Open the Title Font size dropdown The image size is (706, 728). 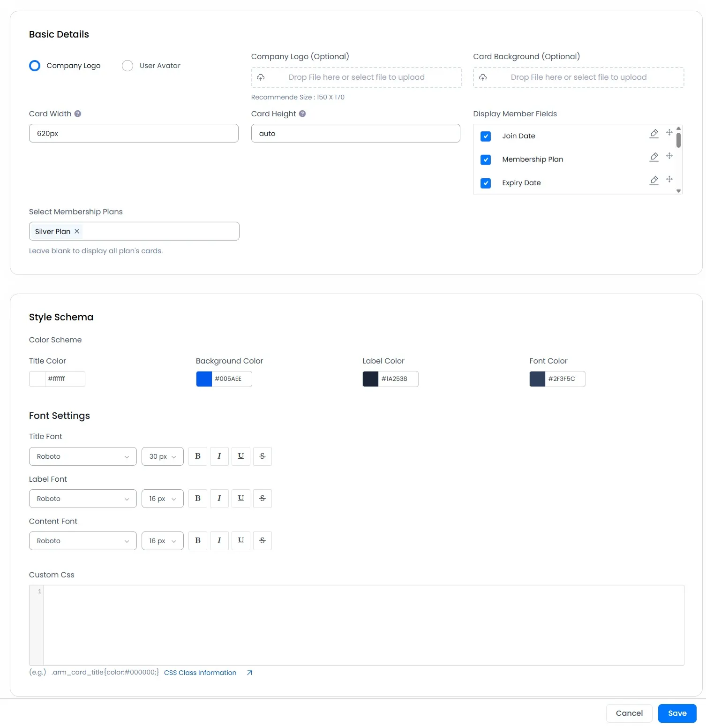[162, 456]
